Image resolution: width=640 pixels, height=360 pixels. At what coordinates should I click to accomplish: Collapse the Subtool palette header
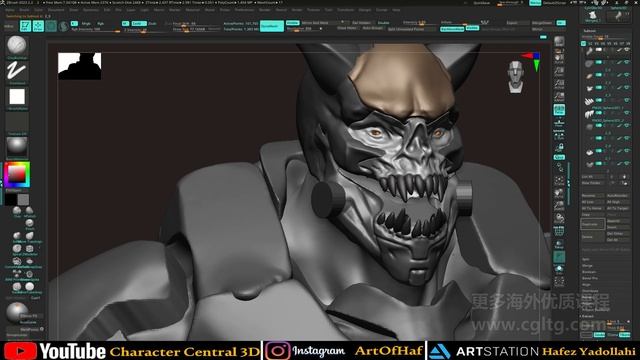coord(589,31)
